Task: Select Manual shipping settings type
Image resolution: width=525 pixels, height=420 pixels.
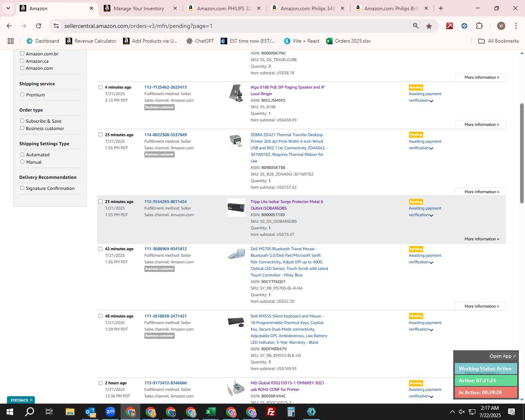Action: (22, 162)
